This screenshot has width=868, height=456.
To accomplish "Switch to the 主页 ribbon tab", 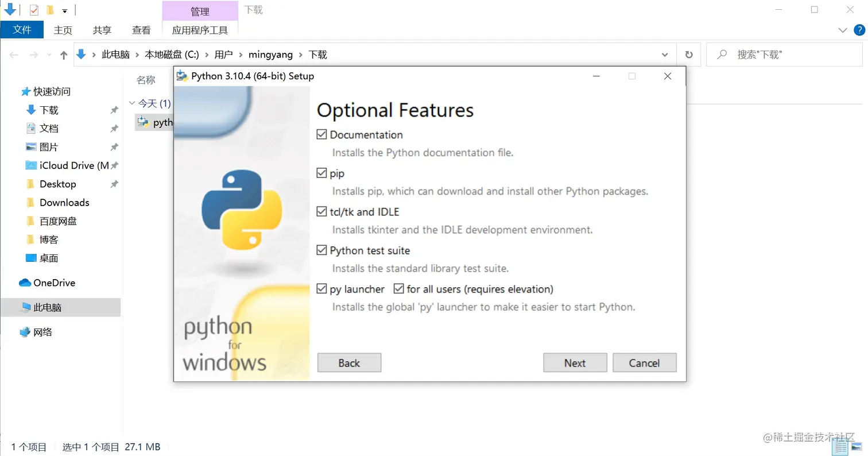I will 63,30.
